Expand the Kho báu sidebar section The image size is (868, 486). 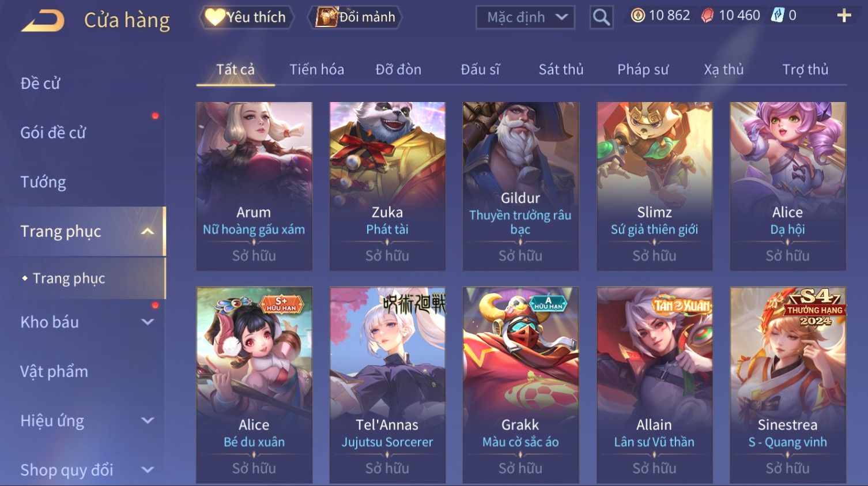pyautogui.click(x=148, y=322)
